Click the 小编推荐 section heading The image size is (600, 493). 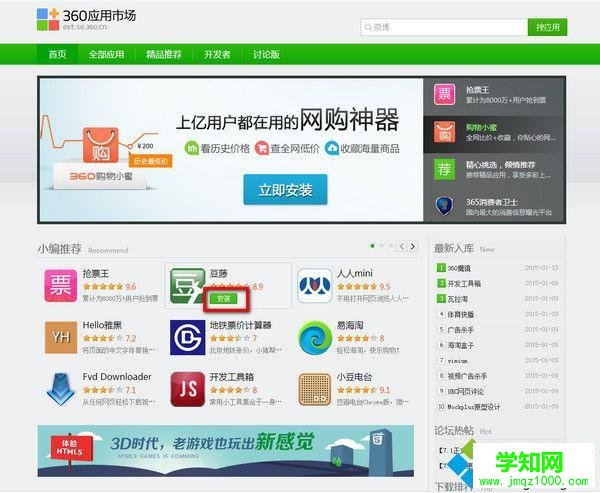60,249
